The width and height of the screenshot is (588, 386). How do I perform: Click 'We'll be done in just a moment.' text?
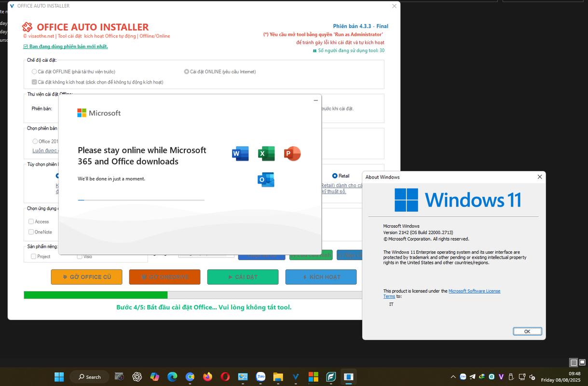pos(111,179)
